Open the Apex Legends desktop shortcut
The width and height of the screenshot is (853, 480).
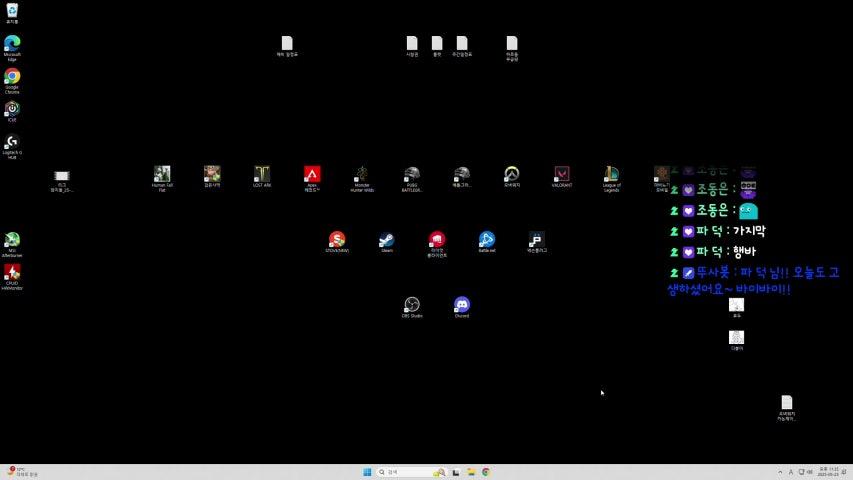(x=312, y=179)
